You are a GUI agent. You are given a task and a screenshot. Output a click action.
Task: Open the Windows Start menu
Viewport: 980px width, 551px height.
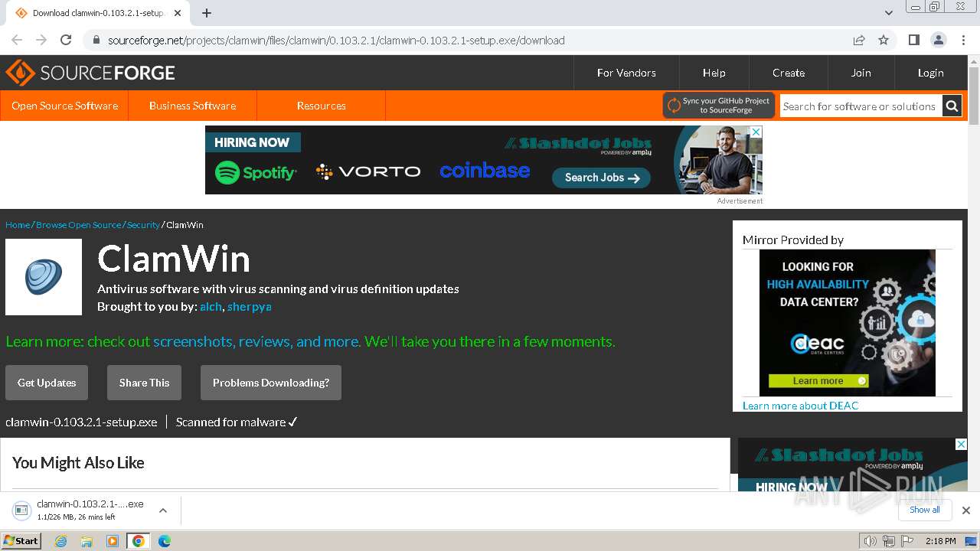pos(21,540)
